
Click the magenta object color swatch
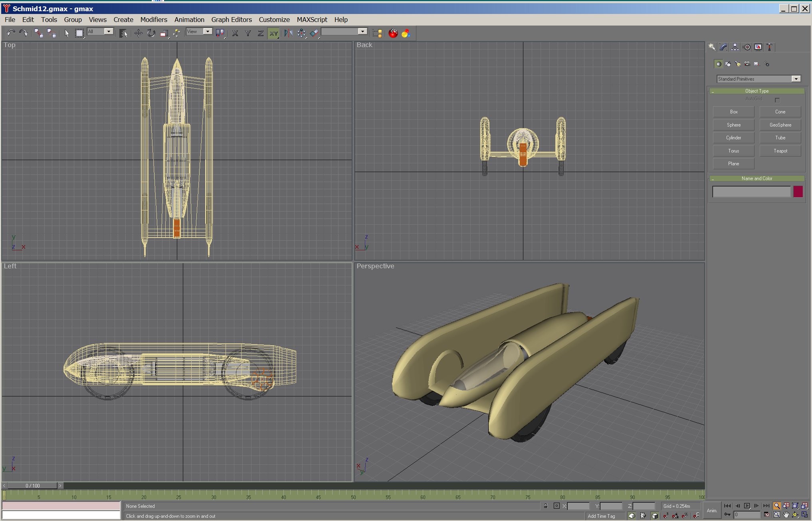[798, 192]
